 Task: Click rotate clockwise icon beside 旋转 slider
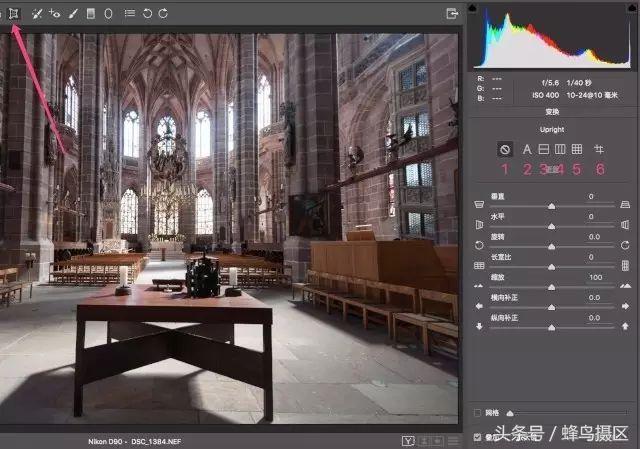pyautogui.click(x=625, y=245)
